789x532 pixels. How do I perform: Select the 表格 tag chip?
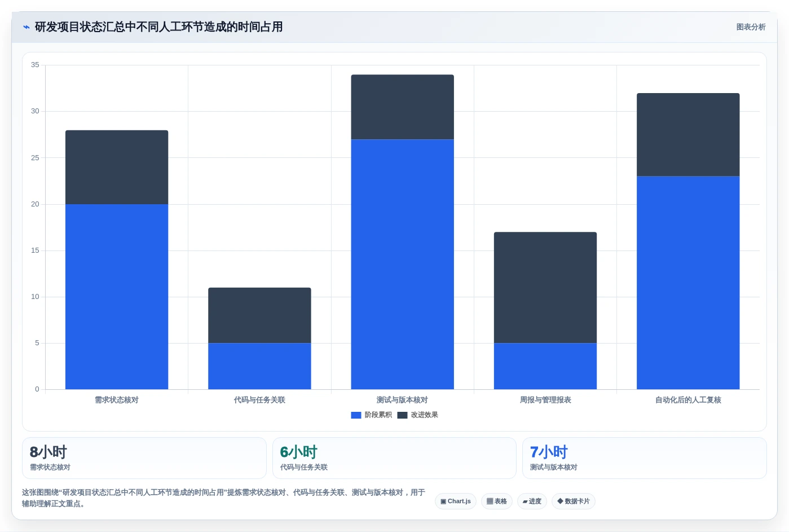point(496,501)
